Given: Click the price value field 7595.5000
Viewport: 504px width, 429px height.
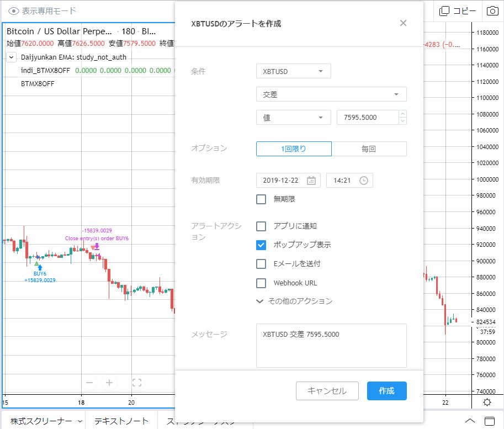Looking at the screenshot, I should (x=366, y=118).
